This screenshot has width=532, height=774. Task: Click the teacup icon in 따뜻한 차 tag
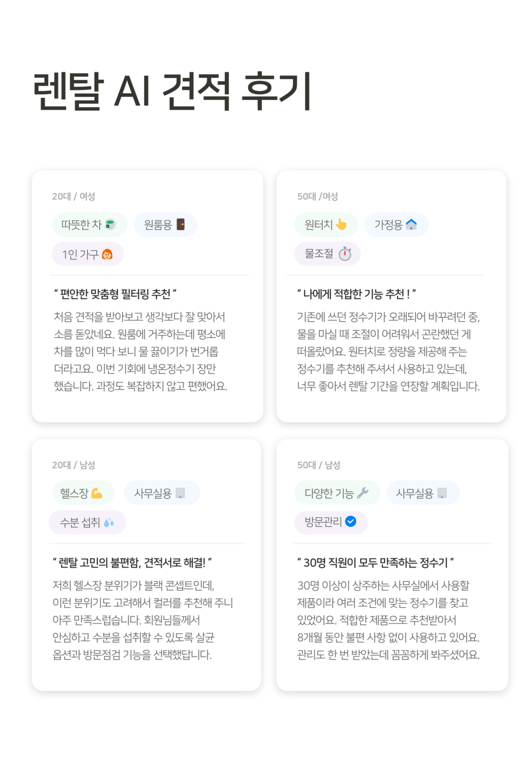(x=111, y=224)
